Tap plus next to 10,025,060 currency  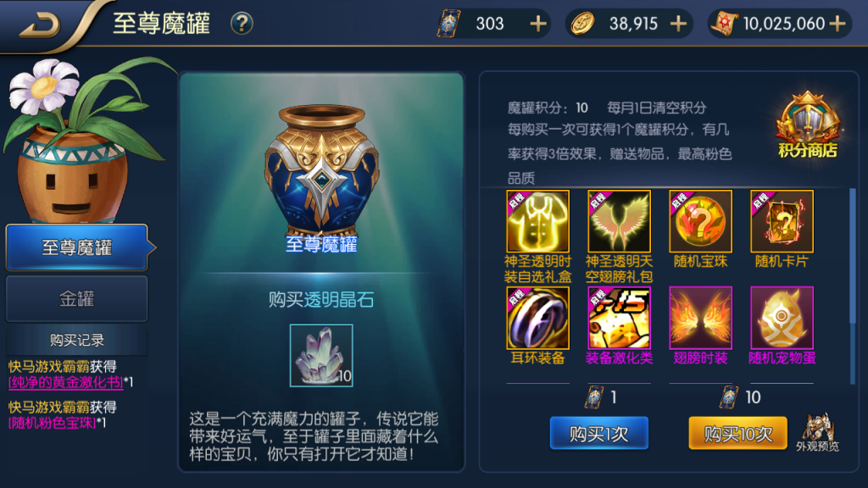[837, 24]
